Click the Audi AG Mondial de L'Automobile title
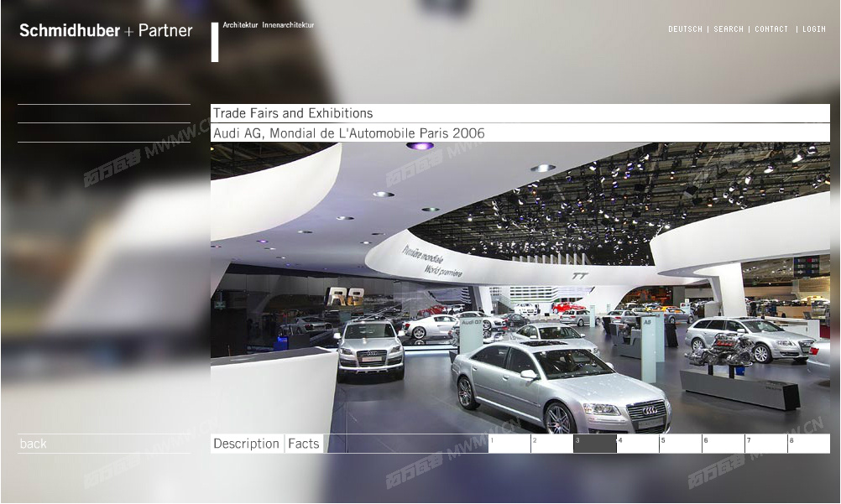 pyautogui.click(x=348, y=133)
